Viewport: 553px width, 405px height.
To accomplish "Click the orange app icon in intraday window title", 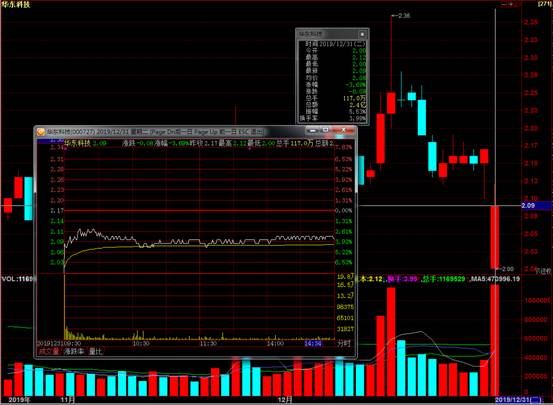I will tap(41, 132).
